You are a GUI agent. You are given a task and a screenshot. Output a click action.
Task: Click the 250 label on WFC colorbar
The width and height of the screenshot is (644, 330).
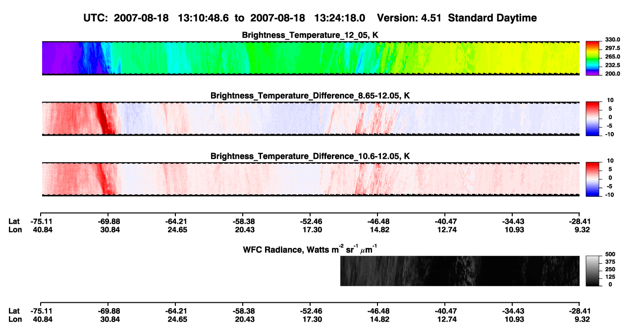pyautogui.click(x=610, y=269)
